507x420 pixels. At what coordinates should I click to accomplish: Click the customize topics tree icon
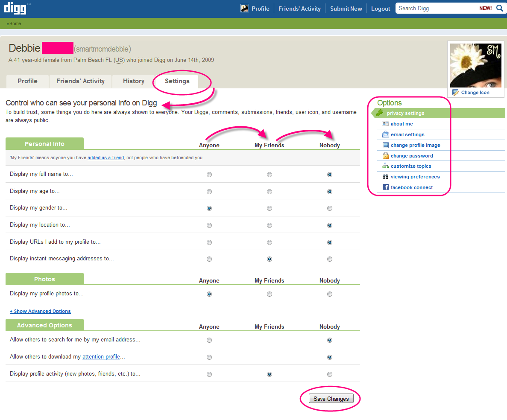point(385,166)
